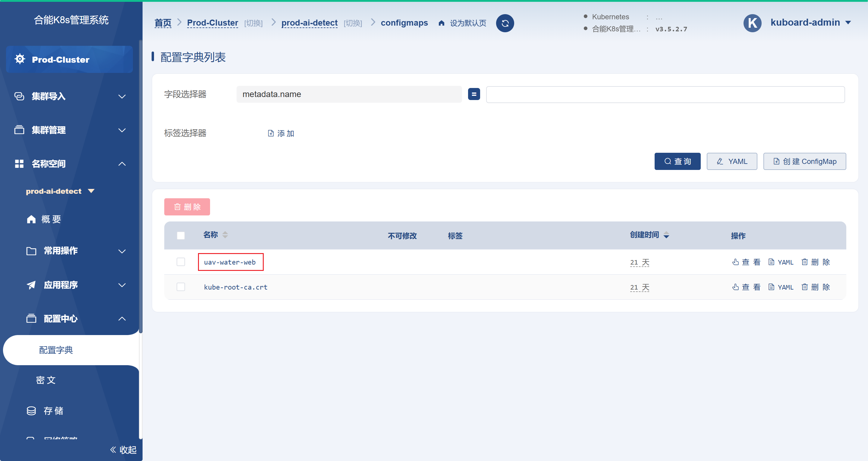Check the kube-root-ca.crt row checkbox
Image resolution: width=868 pixels, height=461 pixels.
[181, 287]
